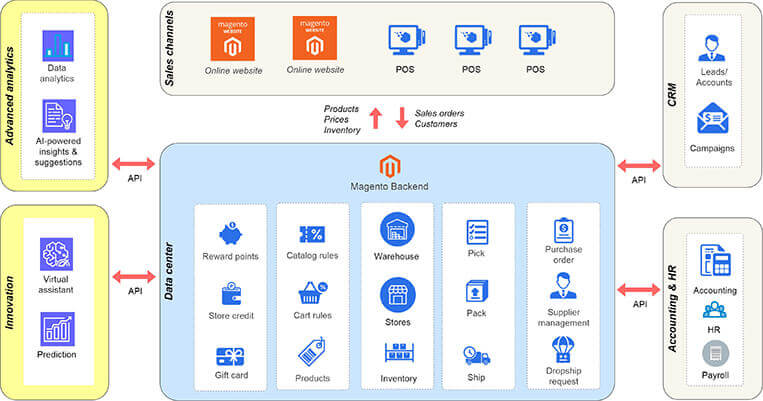Click the "Innovation" vertical title

pyautogui.click(x=10, y=303)
